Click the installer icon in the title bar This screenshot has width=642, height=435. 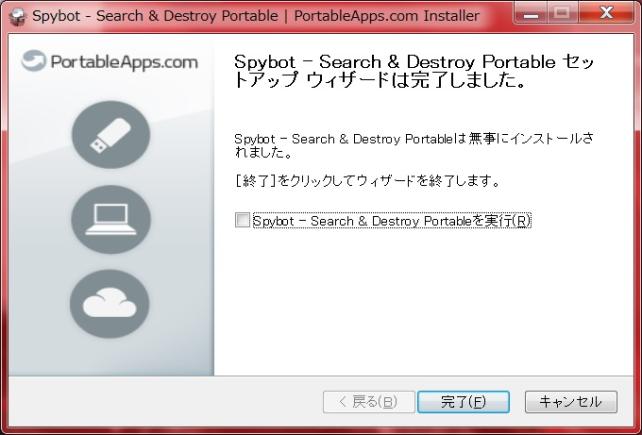[x=17, y=17]
